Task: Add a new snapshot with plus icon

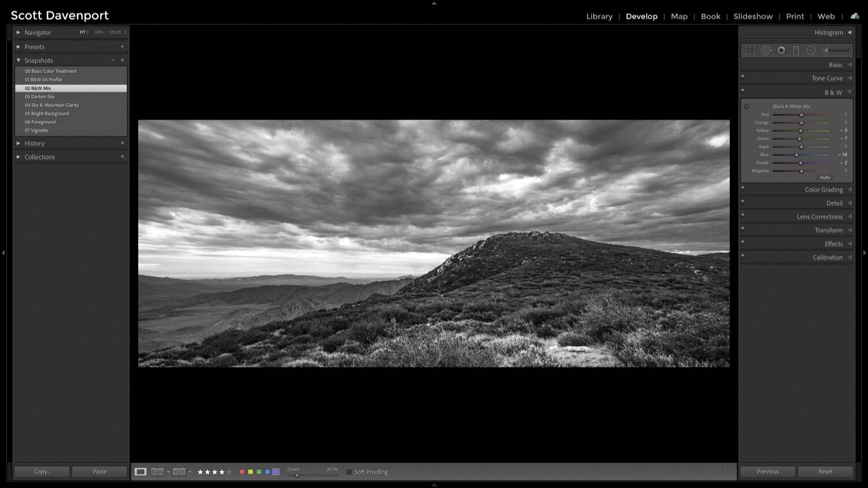Action: 122,60
